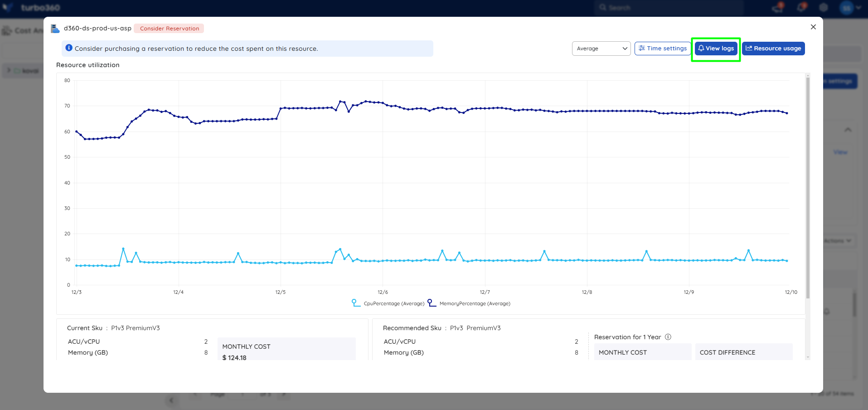The height and width of the screenshot is (410, 868).
Task: Click the dialog vertical scrollbar
Action: [x=808, y=188]
